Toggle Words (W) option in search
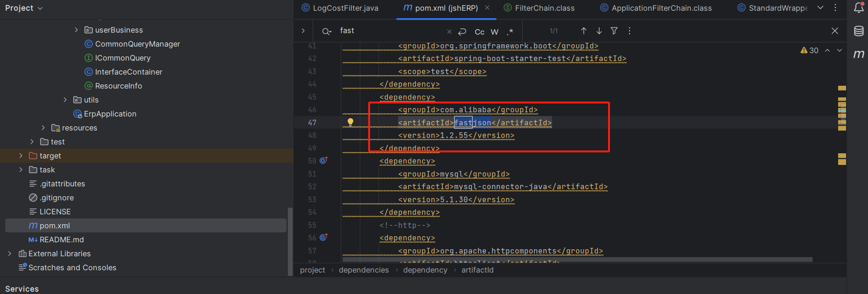 tap(495, 32)
